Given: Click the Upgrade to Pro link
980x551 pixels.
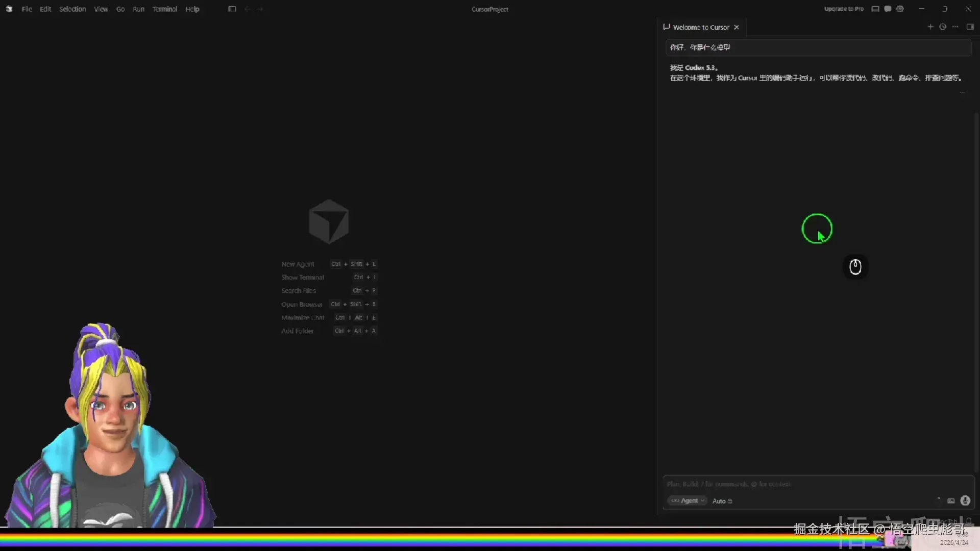Looking at the screenshot, I should tap(844, 9).
